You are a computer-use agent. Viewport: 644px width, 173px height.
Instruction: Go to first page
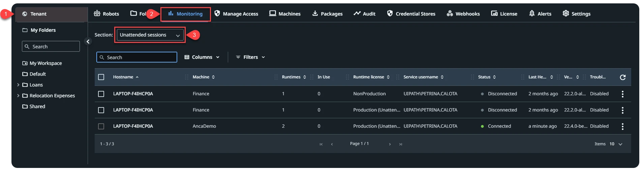click(321, 144)
